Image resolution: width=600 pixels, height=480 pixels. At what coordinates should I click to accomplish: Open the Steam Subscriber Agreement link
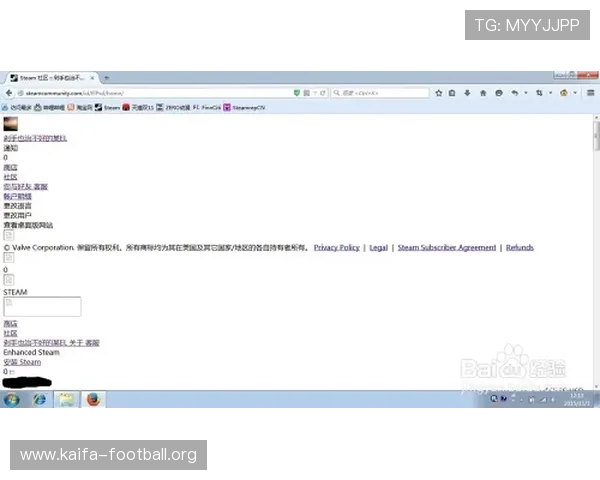[x=447, y=248]
